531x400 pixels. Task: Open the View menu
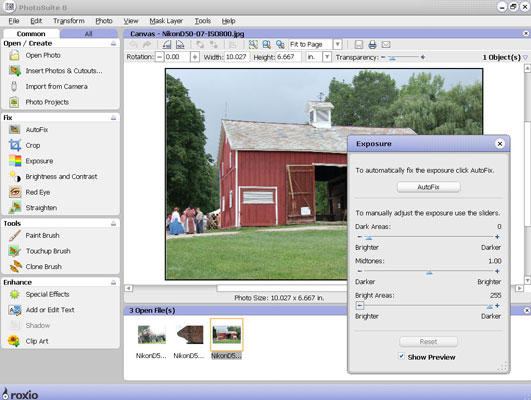[x=131, y=21]
